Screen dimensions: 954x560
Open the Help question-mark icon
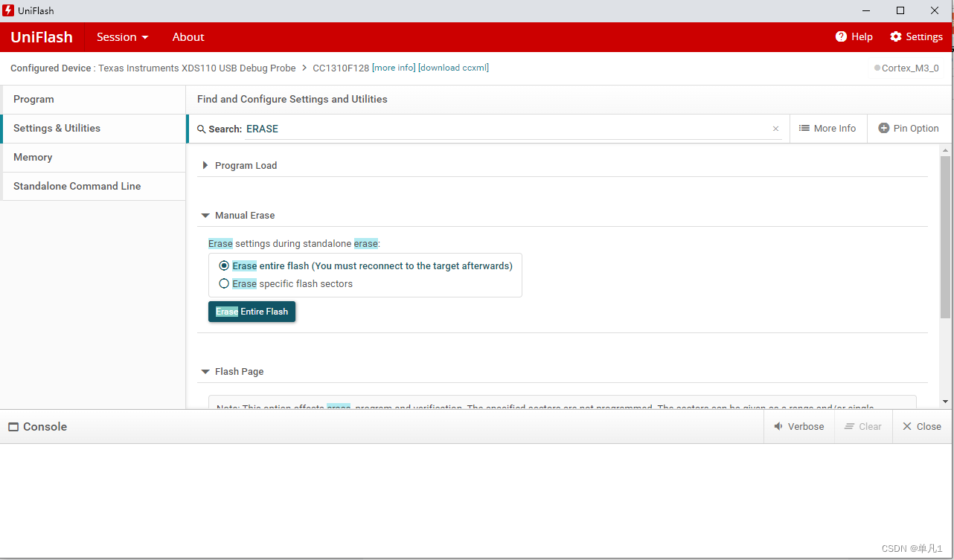841,36
